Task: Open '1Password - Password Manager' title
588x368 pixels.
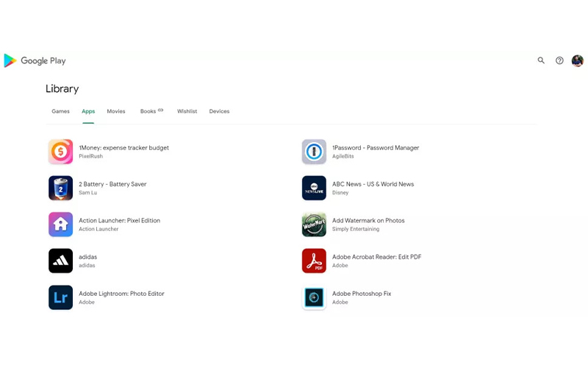Action: 376,148
